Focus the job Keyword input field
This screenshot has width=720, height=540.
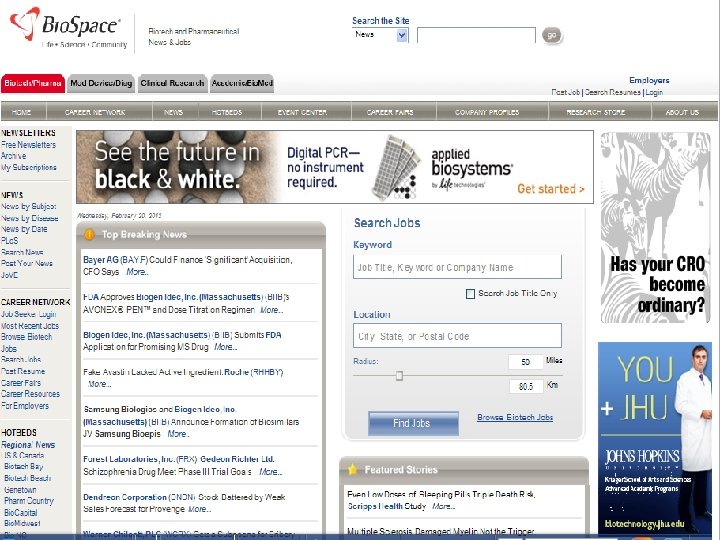457,267
